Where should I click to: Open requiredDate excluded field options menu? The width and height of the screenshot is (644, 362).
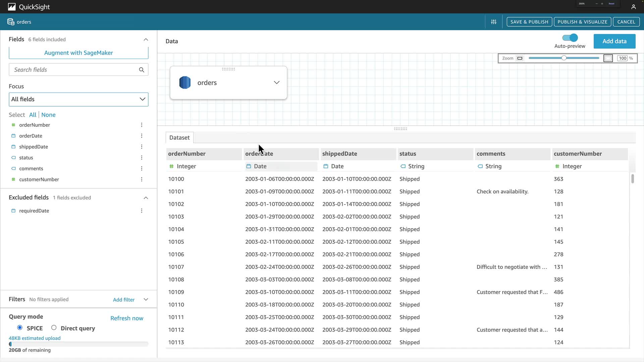click(142, 211)
